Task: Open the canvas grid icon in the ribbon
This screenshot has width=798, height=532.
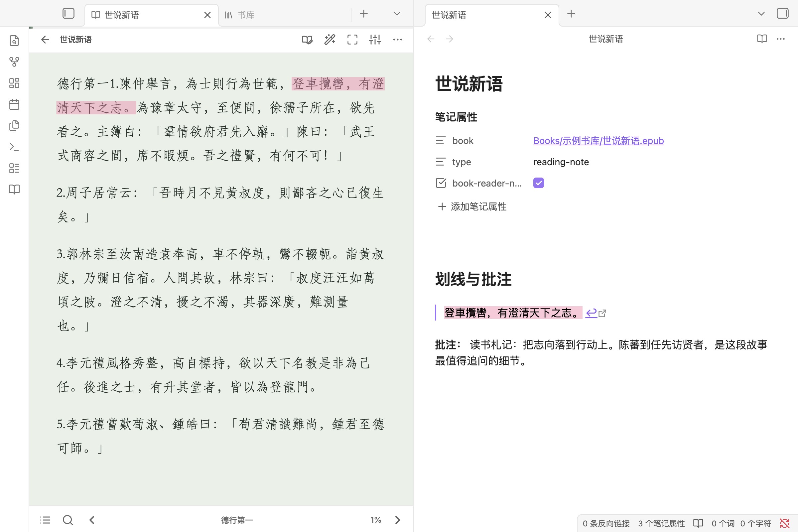Action: tap(14, 83)
